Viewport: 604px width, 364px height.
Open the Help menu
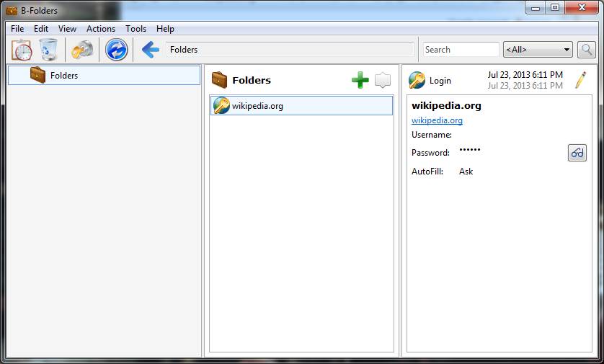(x=165, y=29)
